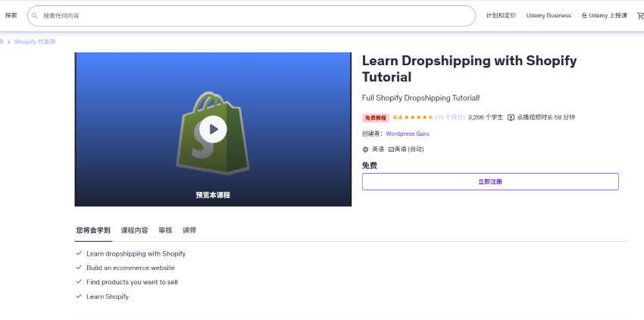Play the course preview video
Screen dimensions: 644x320
pos(213,129)
